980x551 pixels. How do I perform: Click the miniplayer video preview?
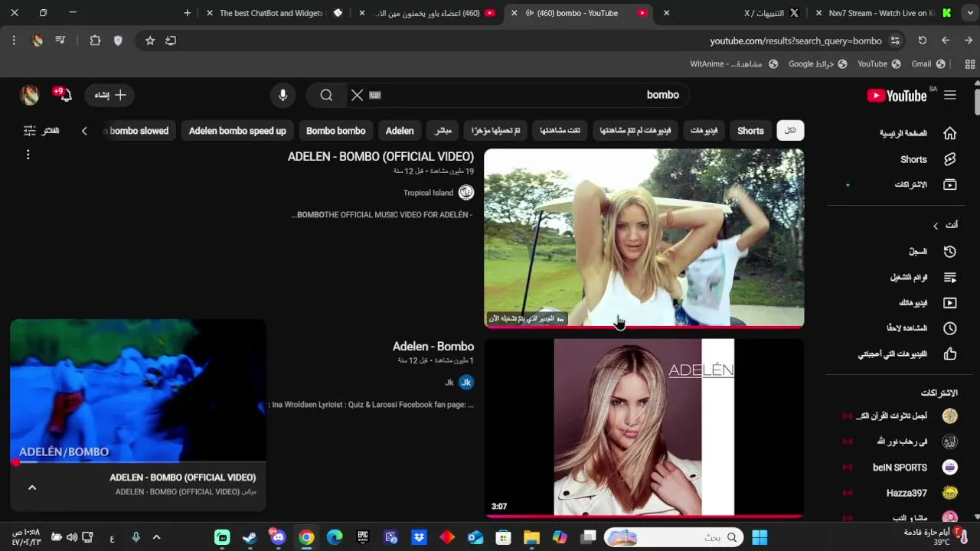tap(138, 390)
